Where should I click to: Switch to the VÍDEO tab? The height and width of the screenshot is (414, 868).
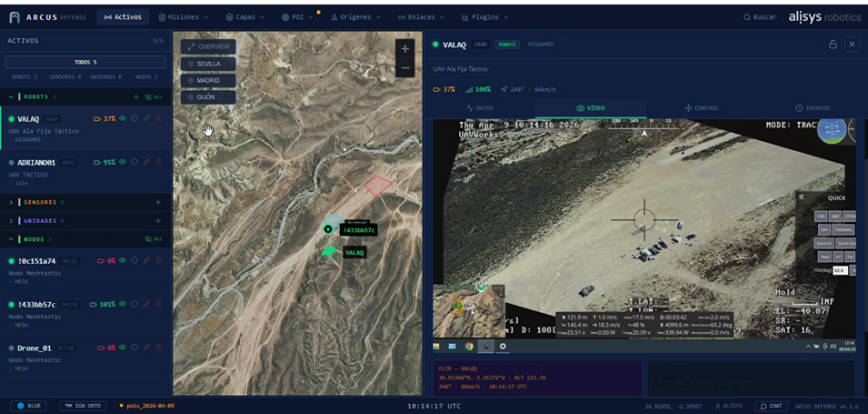(591, 108)
